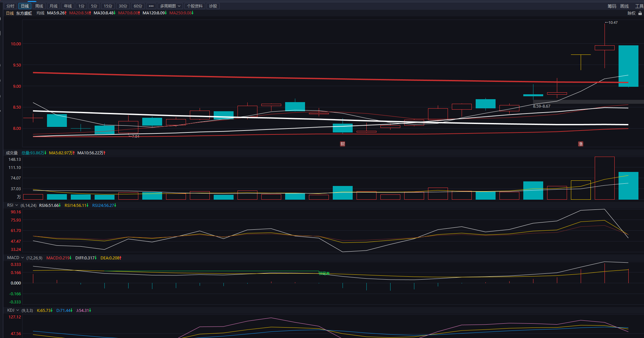This screenshot has height=338, width=644.
Task: Activate the 画线 drawing tool
Action: [624, 6]
